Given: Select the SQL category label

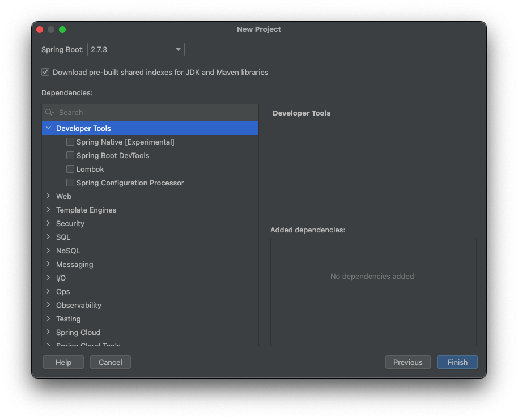Looking at the screenshot, I should [63, 237].
